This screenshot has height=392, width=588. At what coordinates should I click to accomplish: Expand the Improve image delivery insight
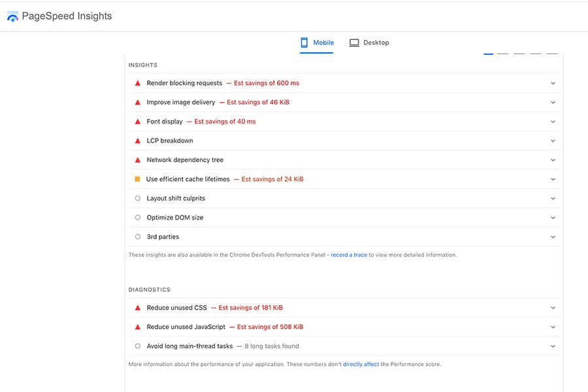553,102
